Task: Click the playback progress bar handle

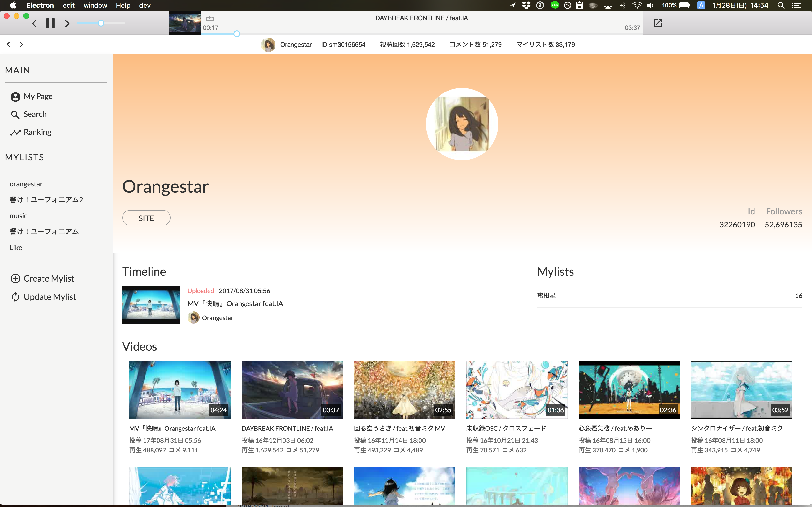Action: (237, 34)
